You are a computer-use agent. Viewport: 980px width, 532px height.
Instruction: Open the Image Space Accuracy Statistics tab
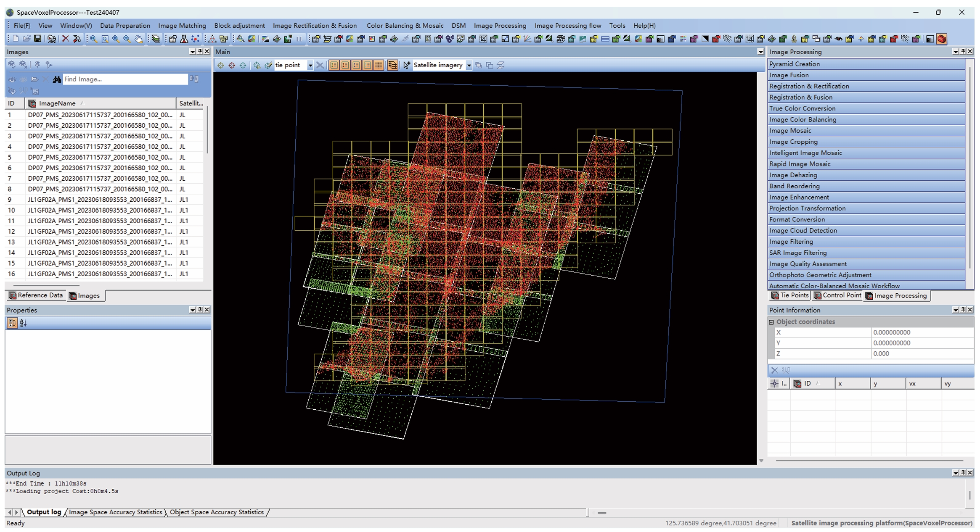(x=115, y=512)
